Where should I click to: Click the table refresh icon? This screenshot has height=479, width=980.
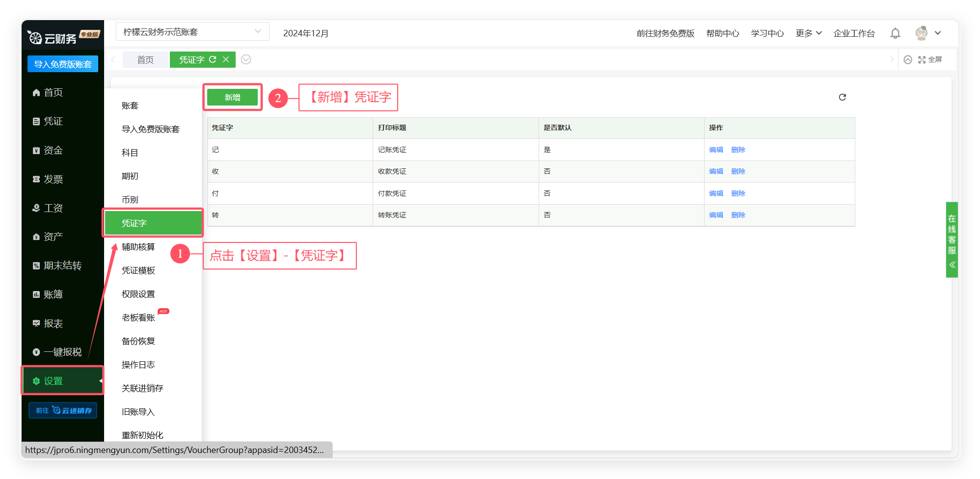pyautogui.click(x=842, y=97)
